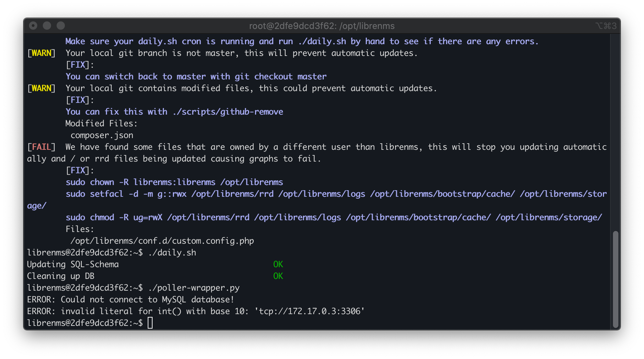Click the 'Files:' heading below chmod line
Screen dimensions: 644x359
(80, 229)
